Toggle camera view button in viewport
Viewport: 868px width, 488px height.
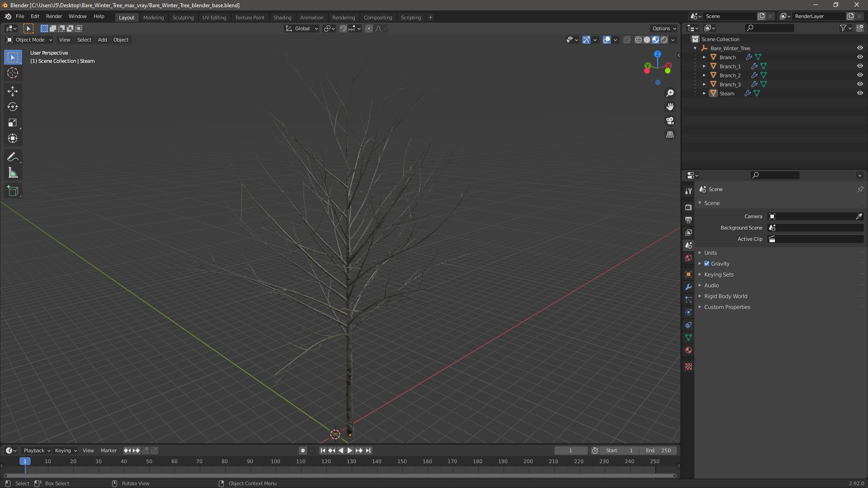pos(670,121)
